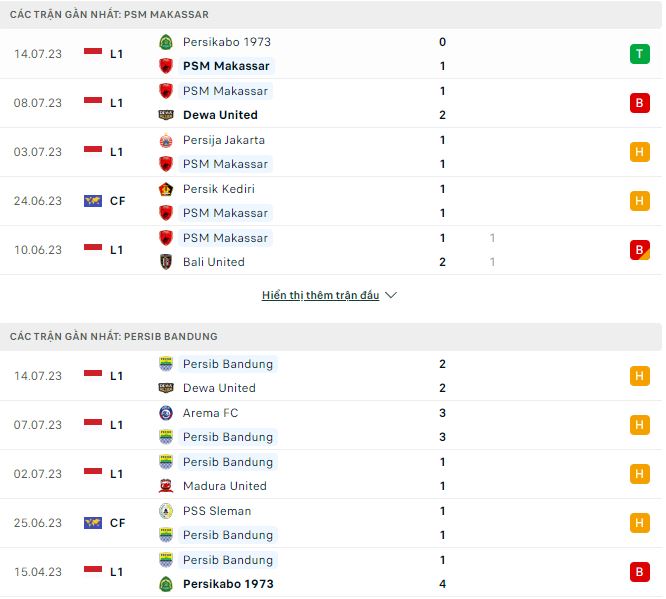Screen dimensions: 666x599
Task: Click the 'Các trận gần nhất: Persib Bandung' header
Action: pos(114,336)
